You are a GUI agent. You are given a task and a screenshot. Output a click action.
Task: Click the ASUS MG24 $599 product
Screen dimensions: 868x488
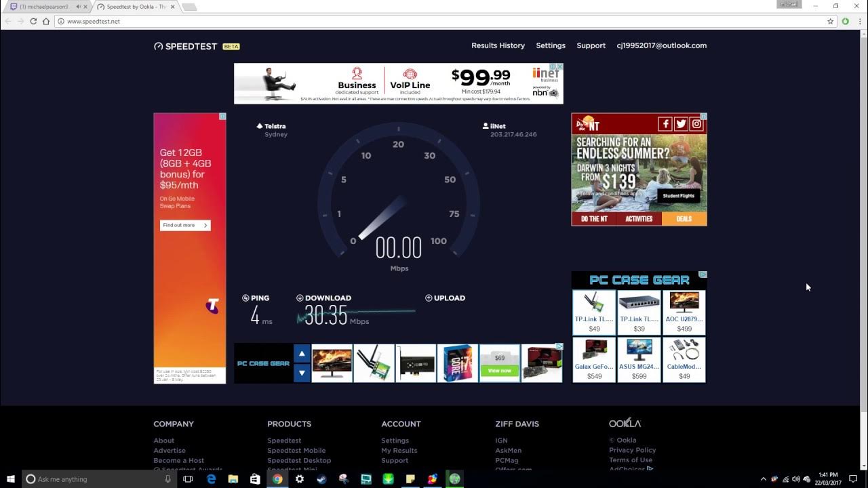[x=639, y=360]
